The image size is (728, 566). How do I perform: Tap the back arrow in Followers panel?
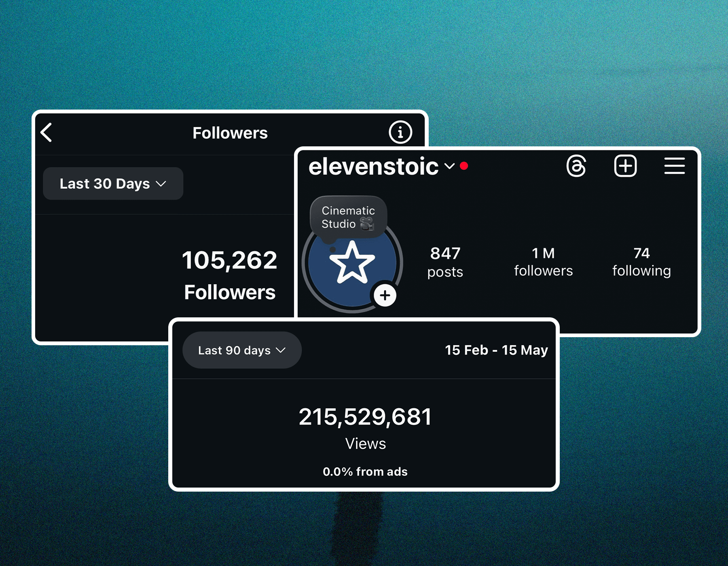(47, 133)
